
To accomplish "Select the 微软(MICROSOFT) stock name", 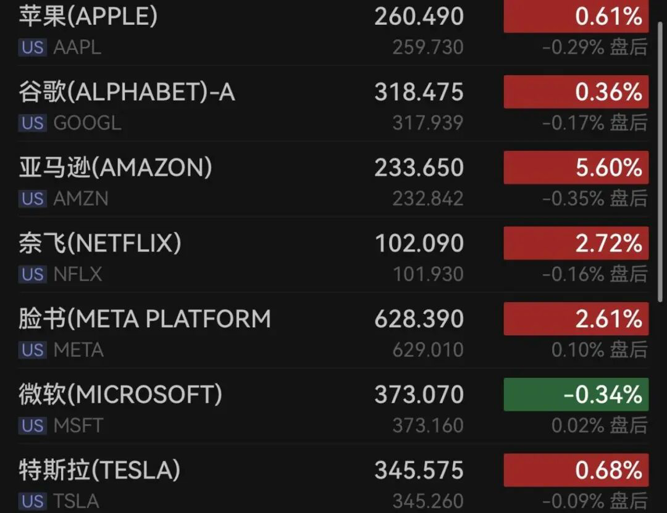I will coord(121,395).
